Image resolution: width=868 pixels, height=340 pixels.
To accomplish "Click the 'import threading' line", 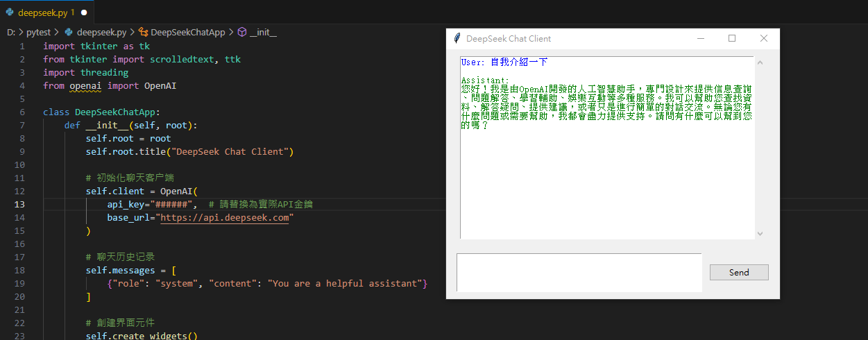I will point(85,72).
